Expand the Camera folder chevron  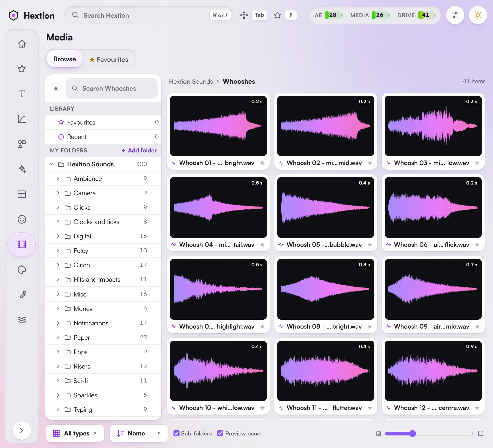[58, 193]
